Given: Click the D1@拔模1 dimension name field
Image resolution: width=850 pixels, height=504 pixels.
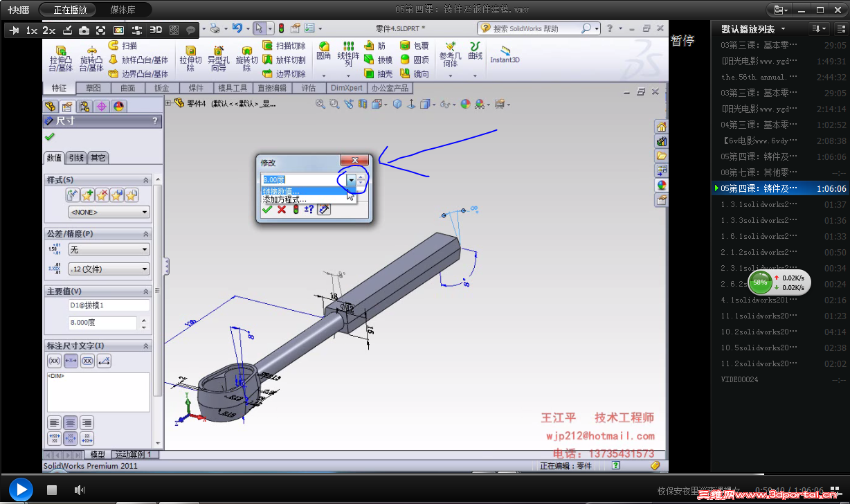Looking at the screenshot, I should (109, 305).
